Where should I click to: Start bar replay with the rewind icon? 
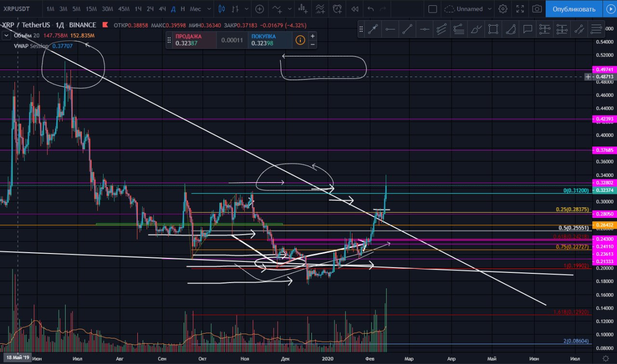coord(355,9)
